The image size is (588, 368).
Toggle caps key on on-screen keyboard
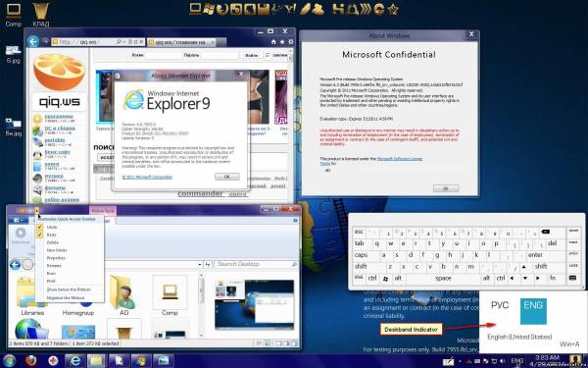[361, 255]
